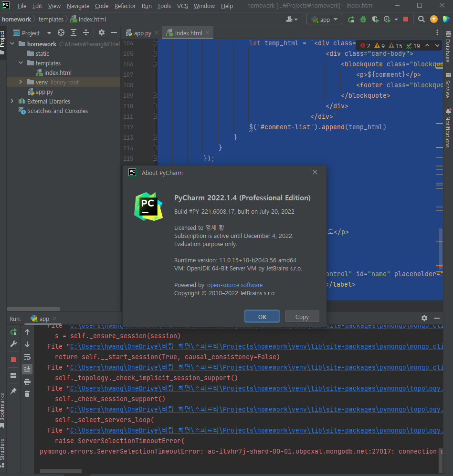Open Search Everywhere magnifier icon

[421, 20]
